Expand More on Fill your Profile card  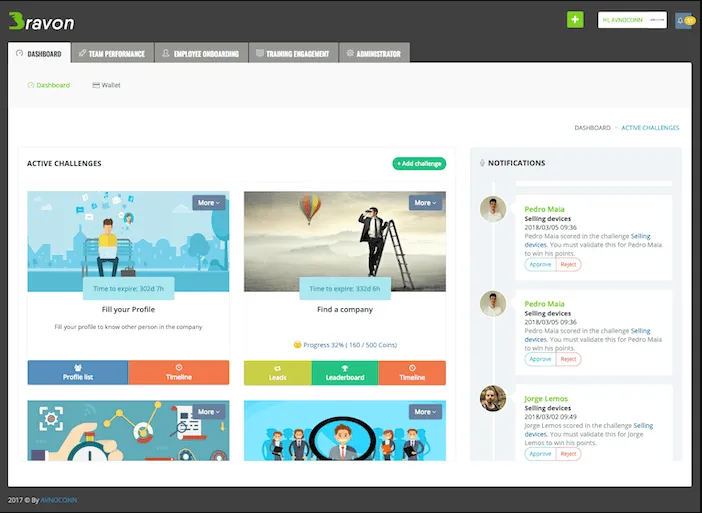(209, 203)
